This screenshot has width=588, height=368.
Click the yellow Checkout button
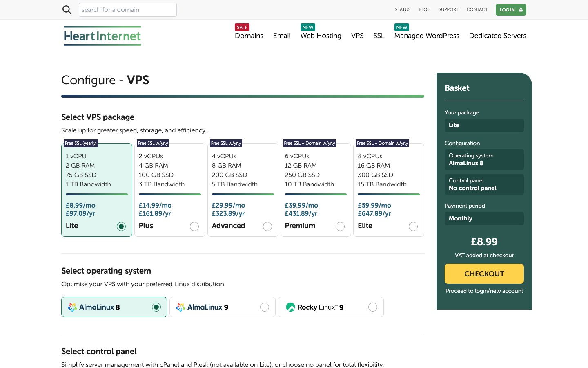(x=484, y=274)
